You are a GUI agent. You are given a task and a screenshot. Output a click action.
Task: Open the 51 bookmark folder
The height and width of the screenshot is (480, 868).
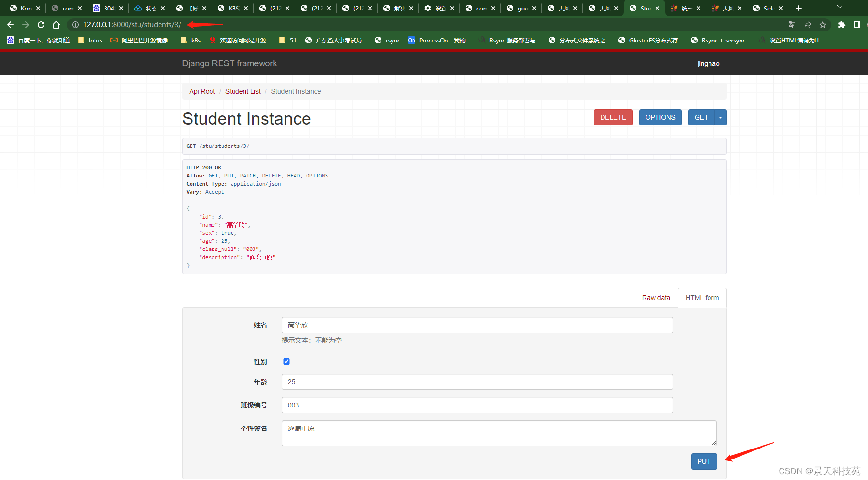[288, 41]
